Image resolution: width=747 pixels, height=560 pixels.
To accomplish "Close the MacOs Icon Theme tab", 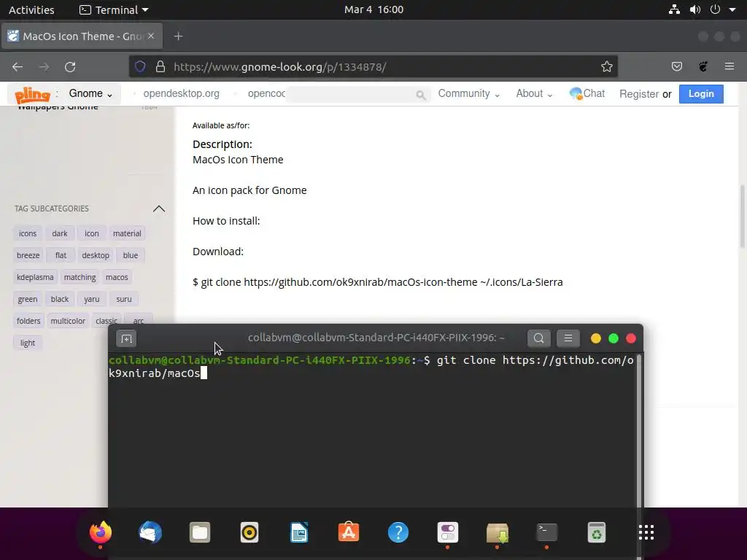I will (151, 36).
